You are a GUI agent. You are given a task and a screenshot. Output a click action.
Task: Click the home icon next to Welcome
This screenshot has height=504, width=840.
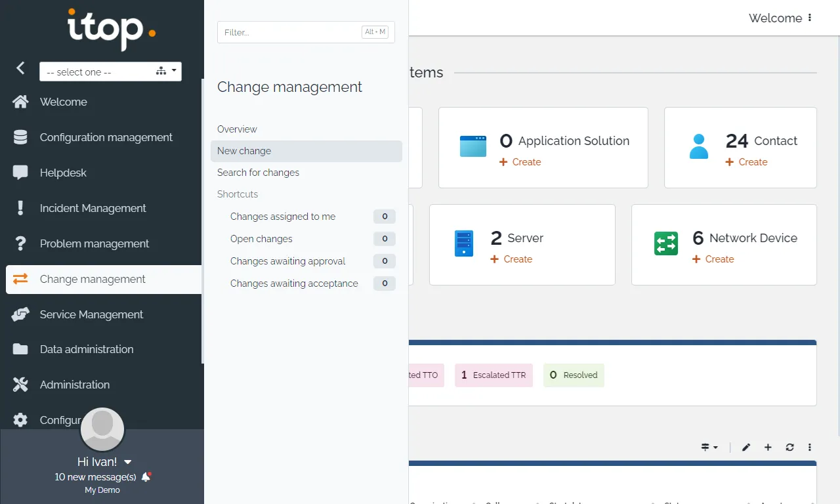tap(20, 102)
